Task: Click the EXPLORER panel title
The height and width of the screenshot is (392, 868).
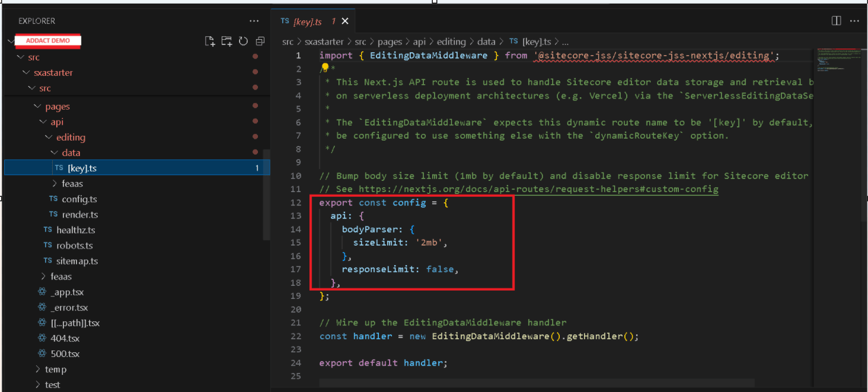Action: tap(37, 21)
